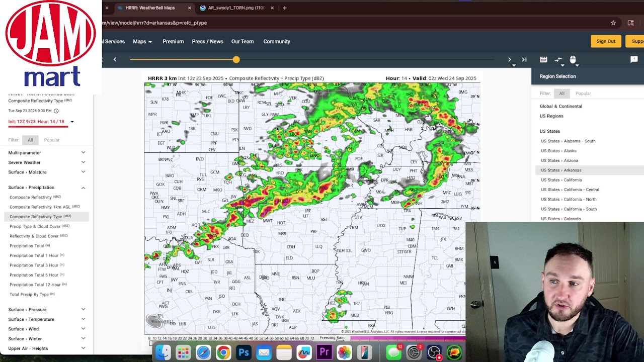Screen dimensions: 644x362
Task: Open the GIF animation export icon
Action: (543, 60)
